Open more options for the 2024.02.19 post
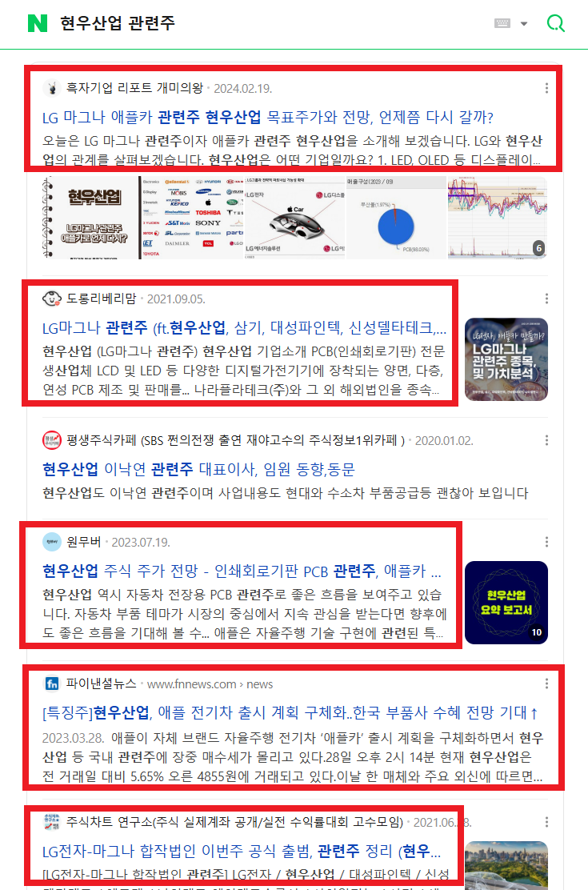Image resolution: width=588 pixels, height=890 pixels. pos(546,88)
